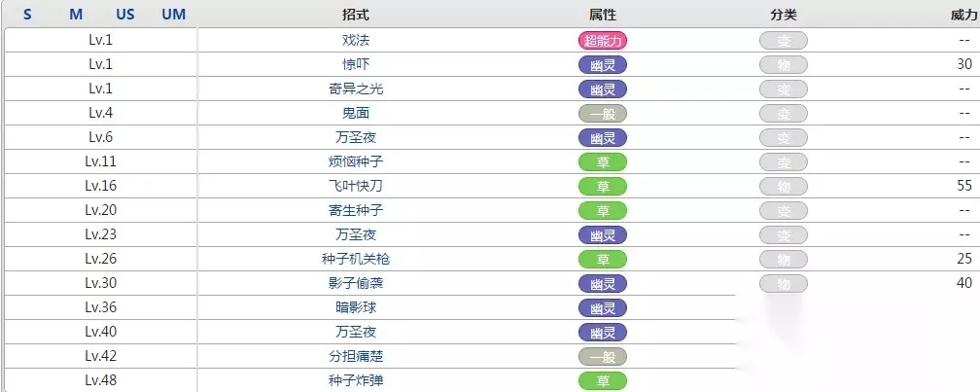
Task: Click the 威力 column header
Action: tap(963, 15)
